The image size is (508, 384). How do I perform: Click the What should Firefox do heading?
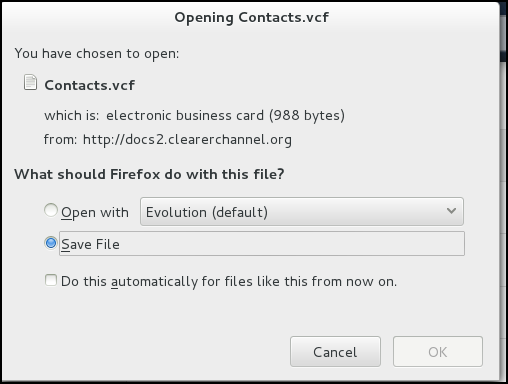pyautogui.click(x=149, y=174)
